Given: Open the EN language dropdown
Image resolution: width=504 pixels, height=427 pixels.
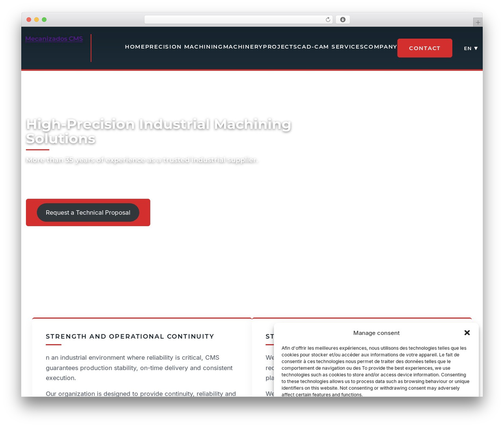Looking at the screenshot, I should pos(471,48).
